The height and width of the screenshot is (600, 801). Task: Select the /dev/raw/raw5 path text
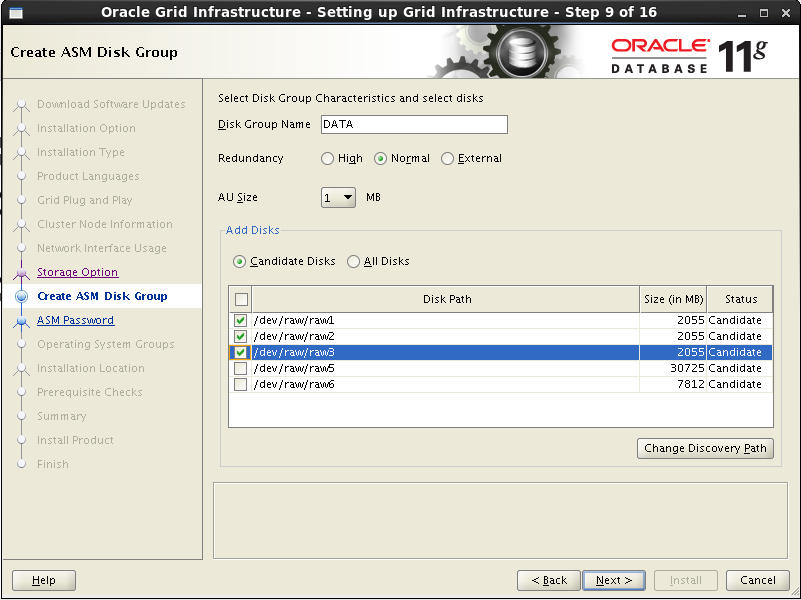pos(294,368)
